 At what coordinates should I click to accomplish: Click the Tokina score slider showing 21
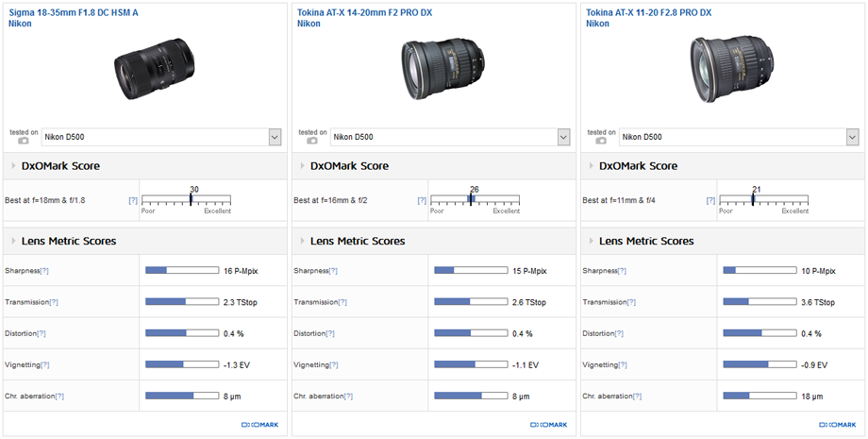(764, 199)
